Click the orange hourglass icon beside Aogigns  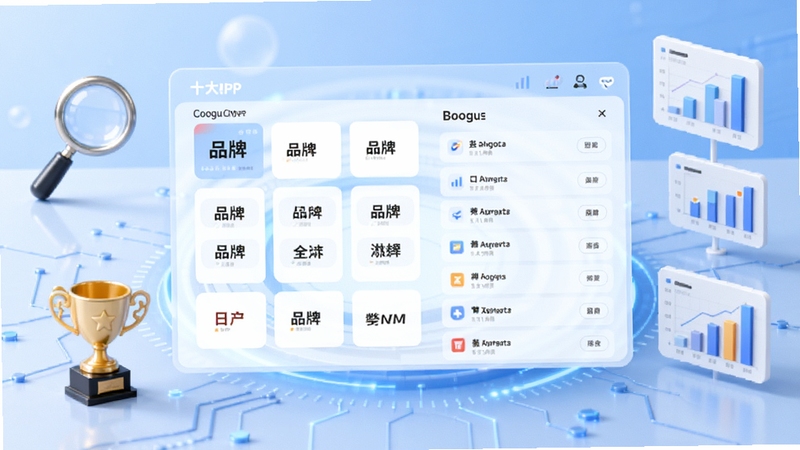click(x=457, y=280)
